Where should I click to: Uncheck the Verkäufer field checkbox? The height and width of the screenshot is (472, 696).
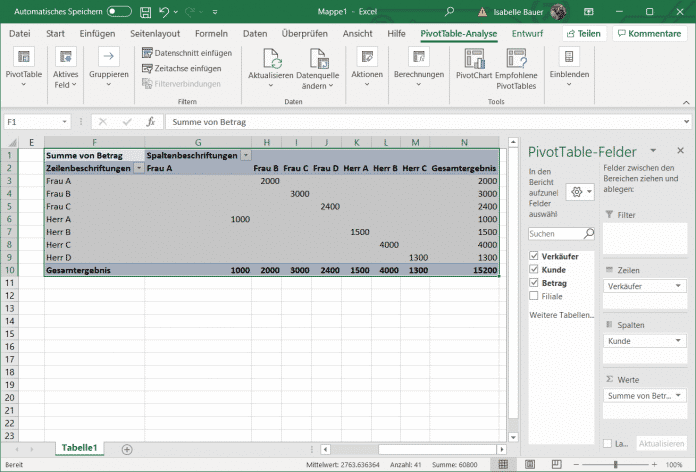[x=534, y=256]
